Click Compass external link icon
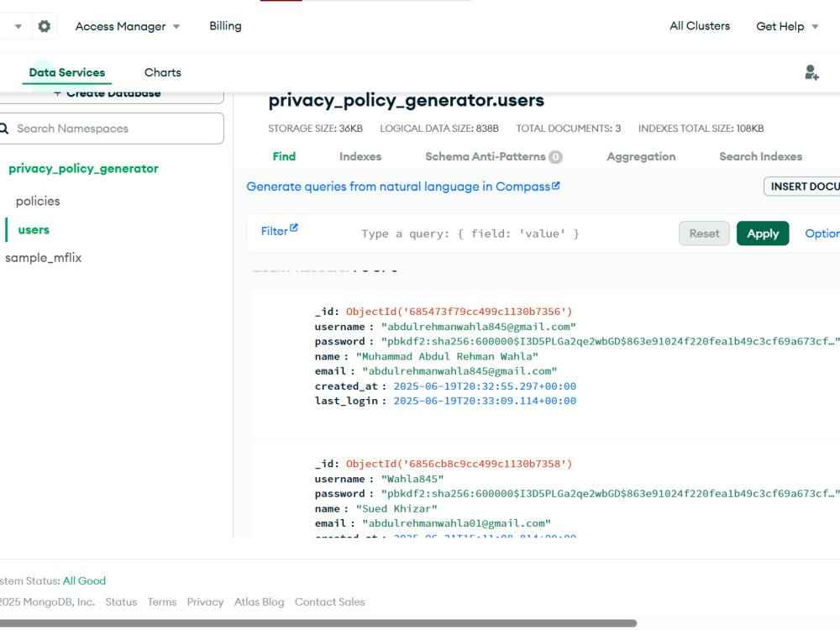840x630 pixels. point(556,186)
